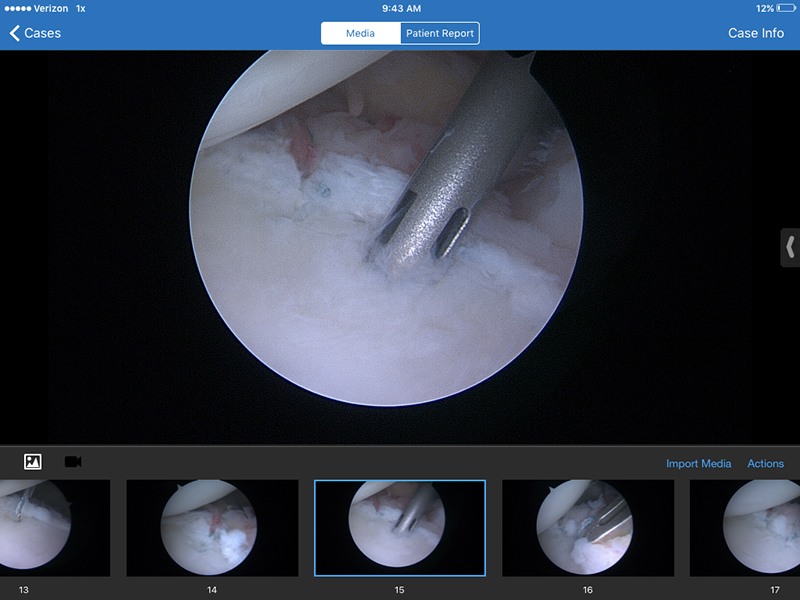This screenshot has height=600, width=800.
Task: Tap the 9:43 AM clock
Action: point(402,9)
